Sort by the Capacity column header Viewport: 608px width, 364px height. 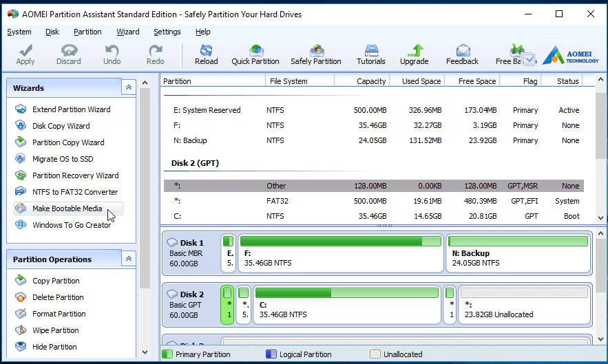pos(361,81)
